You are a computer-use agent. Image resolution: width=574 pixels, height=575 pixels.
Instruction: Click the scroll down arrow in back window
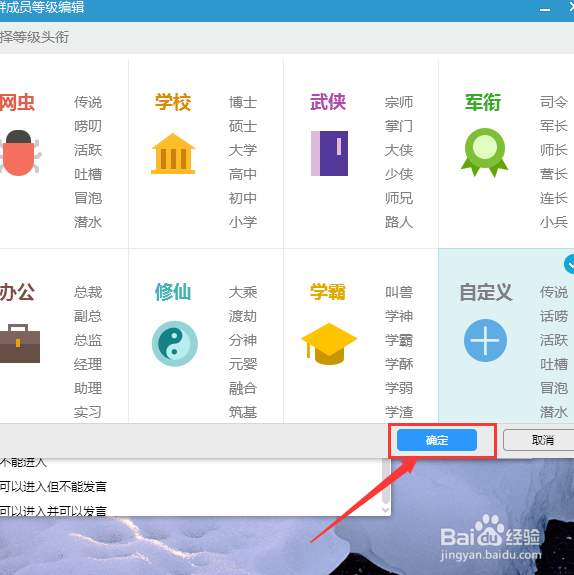pos(385,510)
